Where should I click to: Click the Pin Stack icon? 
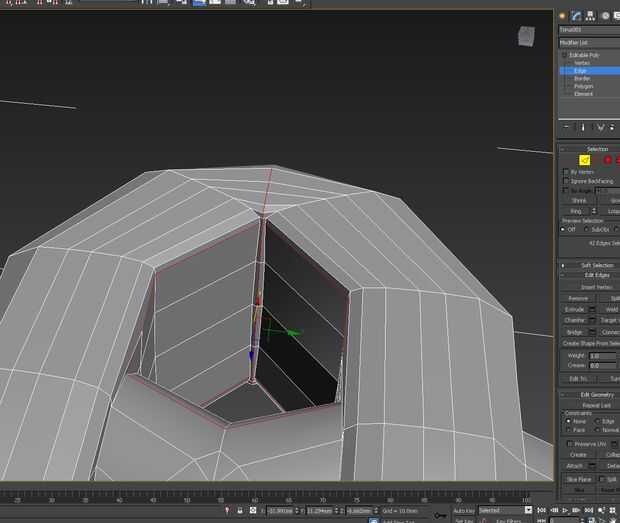(x=567, y=127)
